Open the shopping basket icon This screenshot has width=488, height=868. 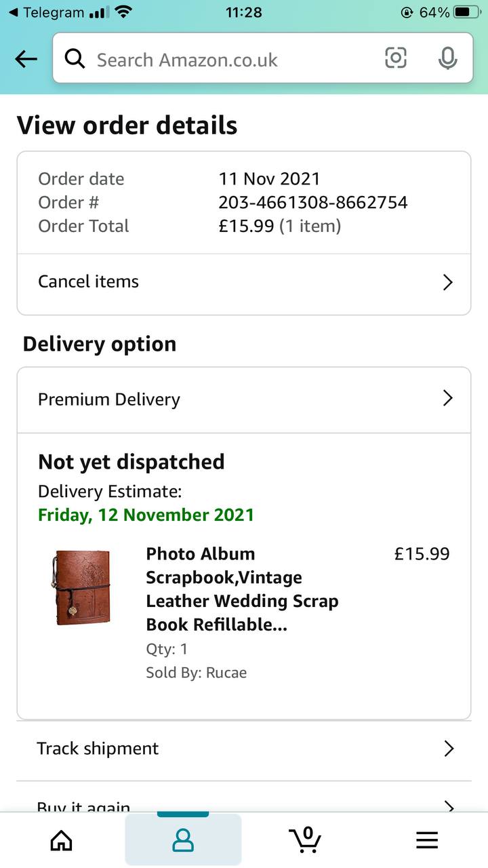coord(305,840)
